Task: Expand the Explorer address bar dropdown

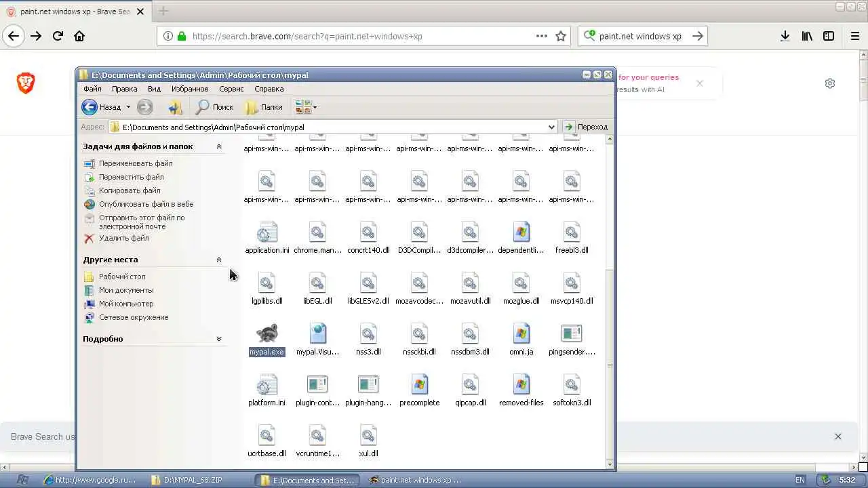Action: pos(551,127)
